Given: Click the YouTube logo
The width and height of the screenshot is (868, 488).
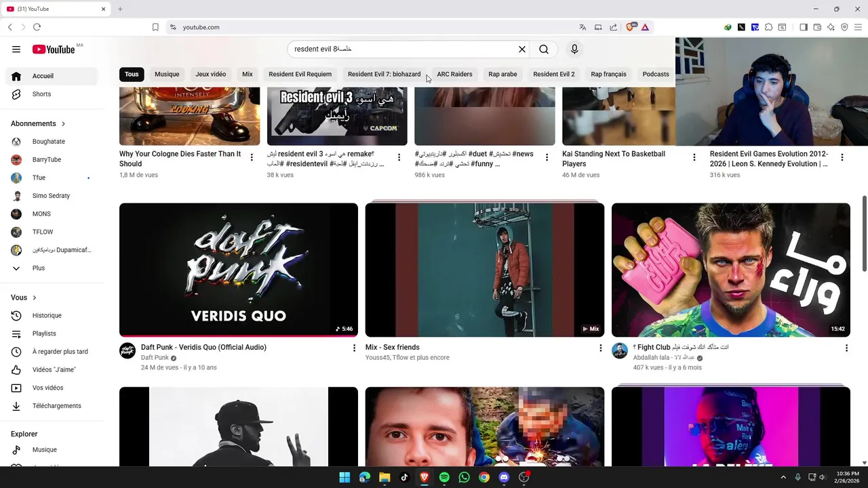Looking at the screenshot, I should (x=54, y=49).
